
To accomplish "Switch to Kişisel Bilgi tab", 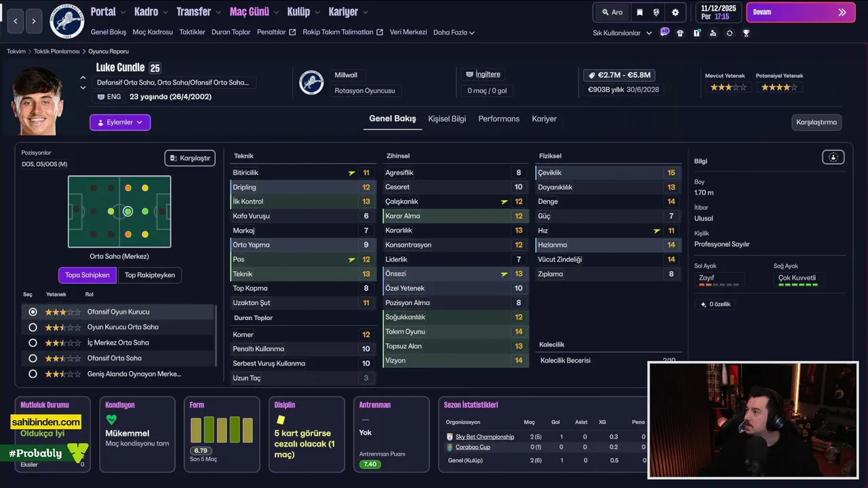I will click(x=447, y=119).
